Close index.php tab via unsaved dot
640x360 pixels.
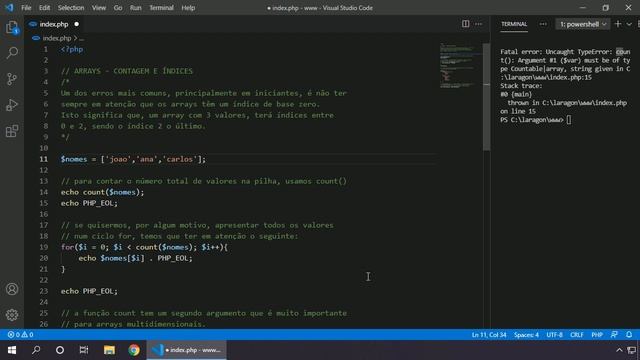[76, 24]
